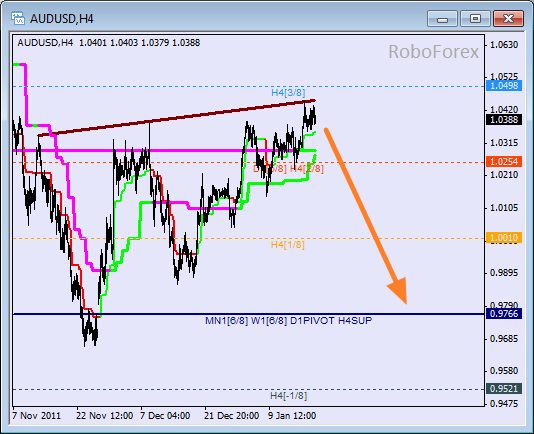Select the H4[-1/8] level label
This screenshot has height=434, width=534.
(288, 396)
